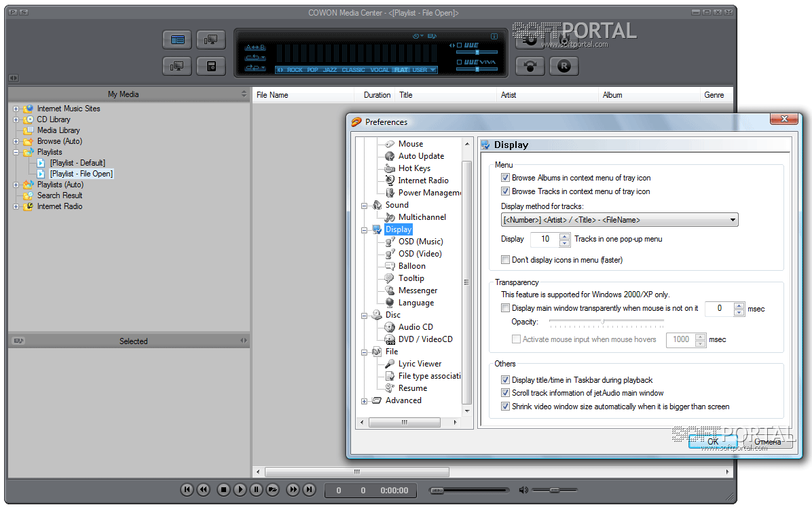Enable Display main window transparently checkbox
Viewport: 812px width, 509px height.
[x=505, y=308]
